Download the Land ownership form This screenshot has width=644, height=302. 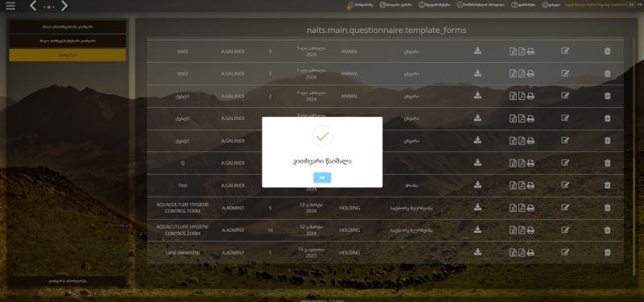(477, 251)
